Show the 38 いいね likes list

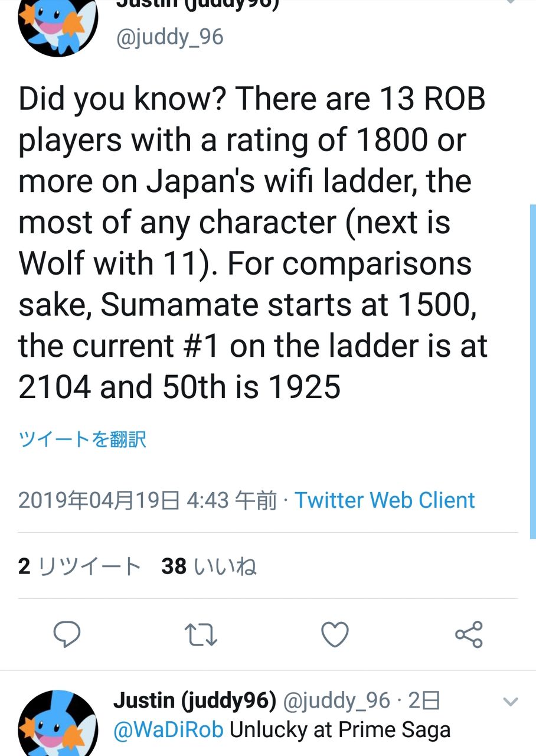tap(209, 566)
